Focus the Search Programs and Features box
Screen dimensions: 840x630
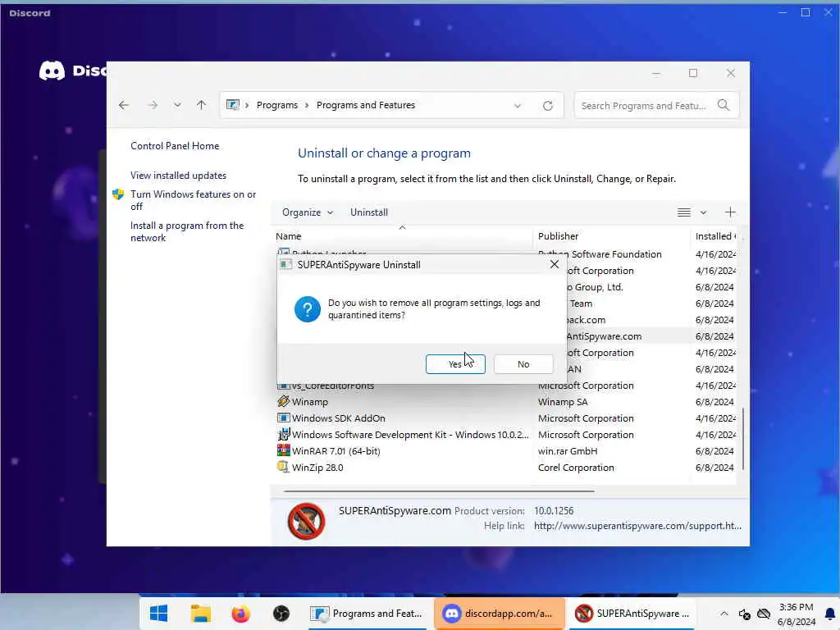(656, 106)
